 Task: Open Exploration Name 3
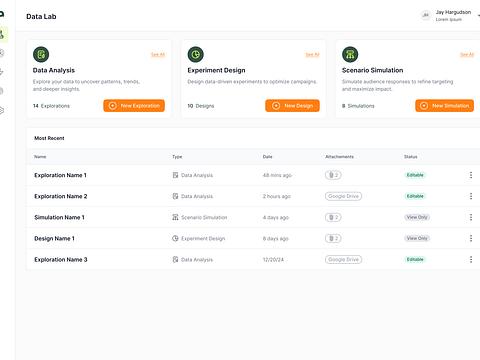(61, 259)
